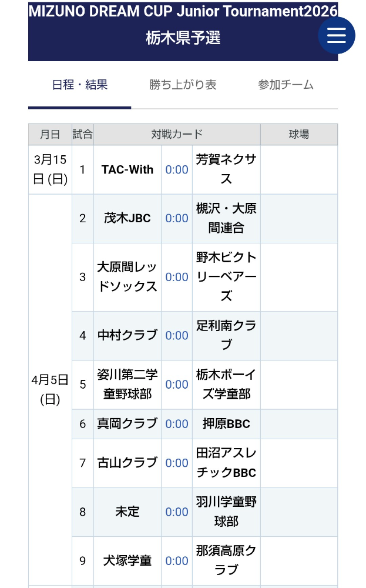Screen dimensions: 366x588
Task: Open the 中村クラブ team link
Action: pyautogui.click(x=127, y=335)
